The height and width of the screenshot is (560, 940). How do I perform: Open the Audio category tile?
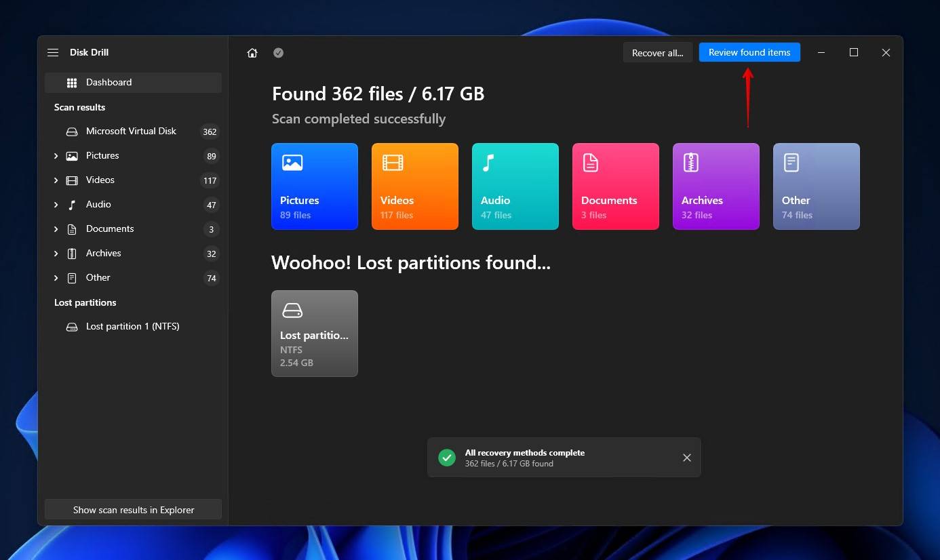pyautogui.click(x=515, y=186)
